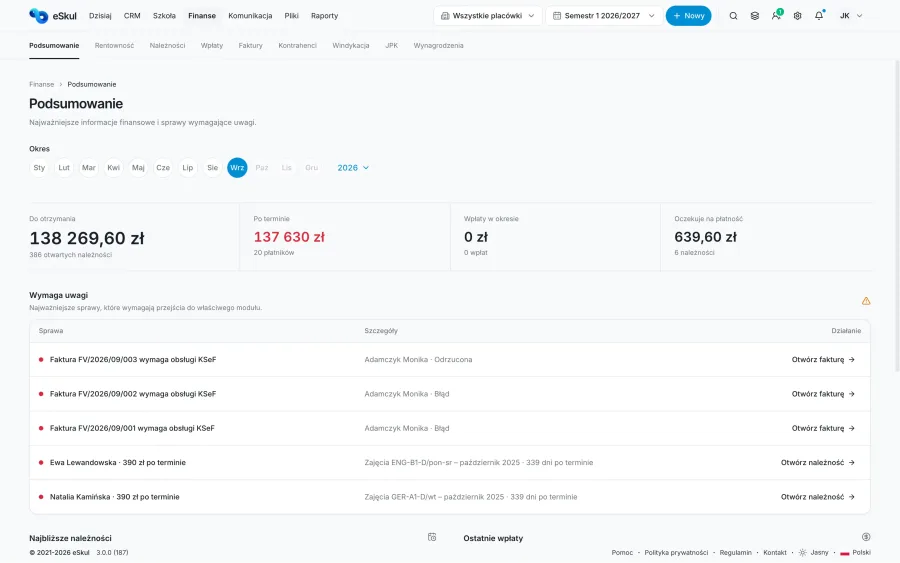
Task: Switch to the Faktury tab
Action: (x=250, y=45)
